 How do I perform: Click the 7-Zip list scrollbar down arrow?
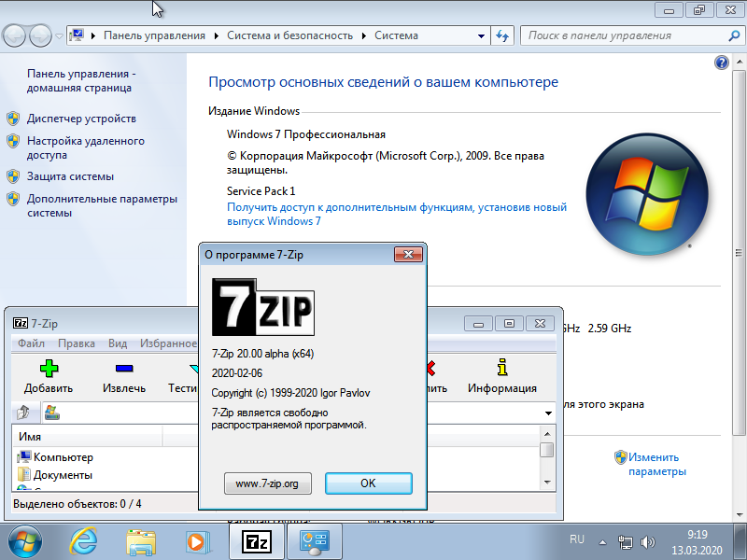[x=547, y=483]
